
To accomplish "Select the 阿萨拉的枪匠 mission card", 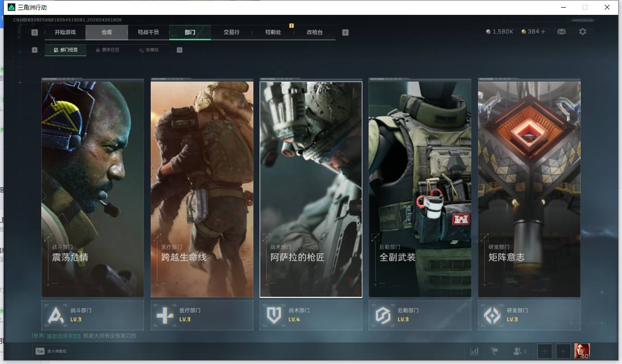I will click(x=311, y=189).
